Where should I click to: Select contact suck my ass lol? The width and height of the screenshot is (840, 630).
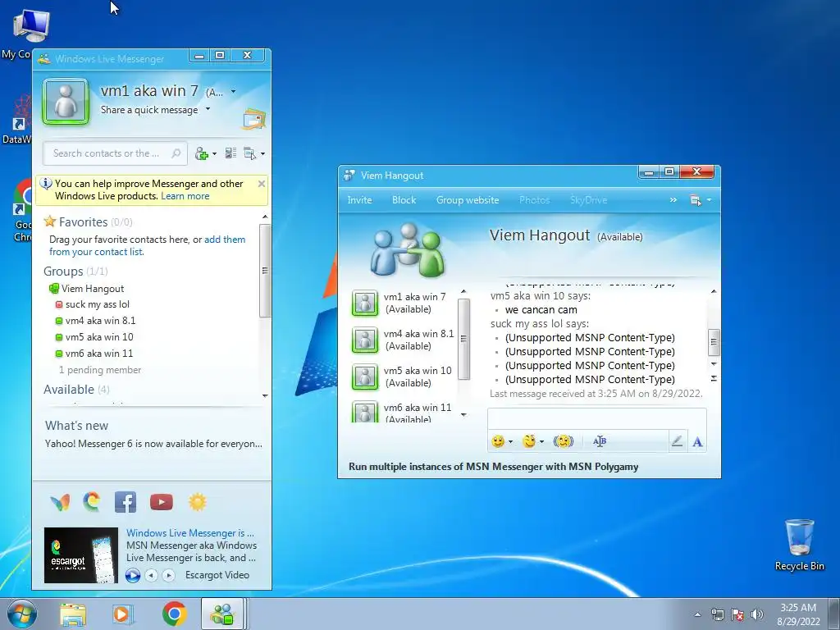pos(93,304)
